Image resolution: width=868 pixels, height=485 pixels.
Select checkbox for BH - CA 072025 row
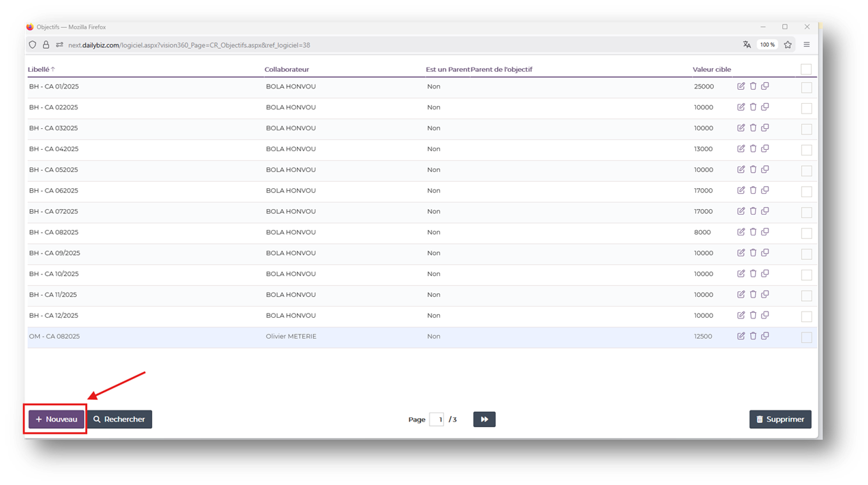pyautogui.click(x=806, y=212)
